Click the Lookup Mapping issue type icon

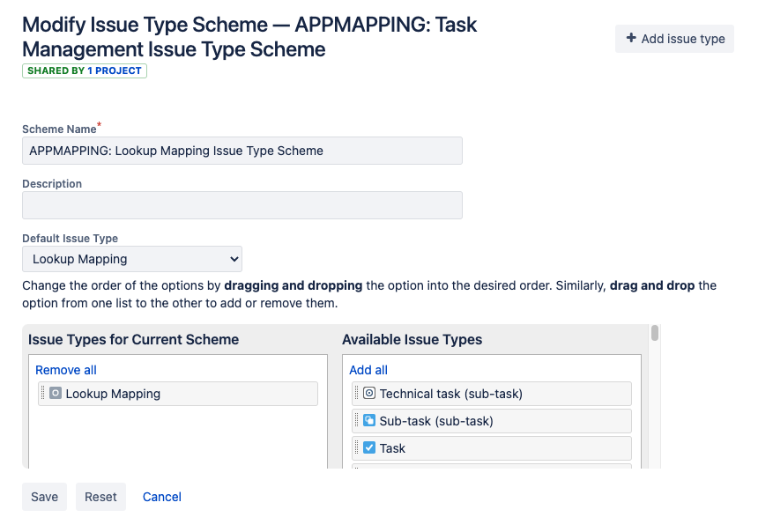click(55, 394)
